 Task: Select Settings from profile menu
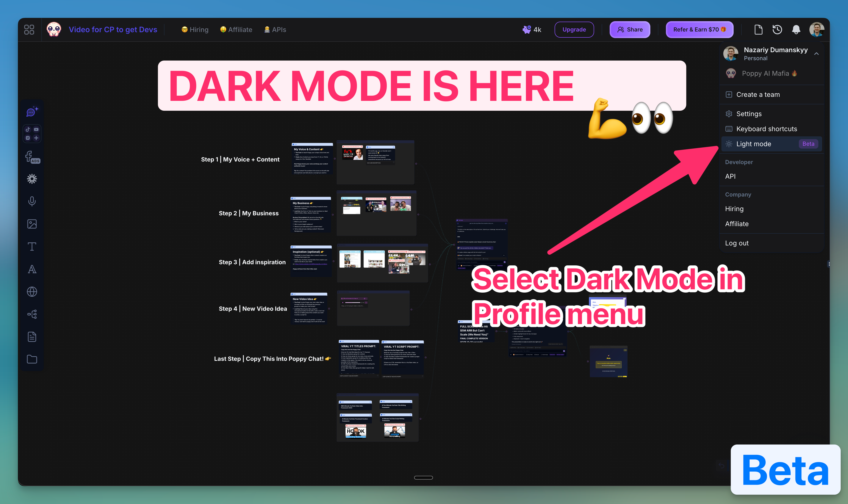(x=749, y=114)
